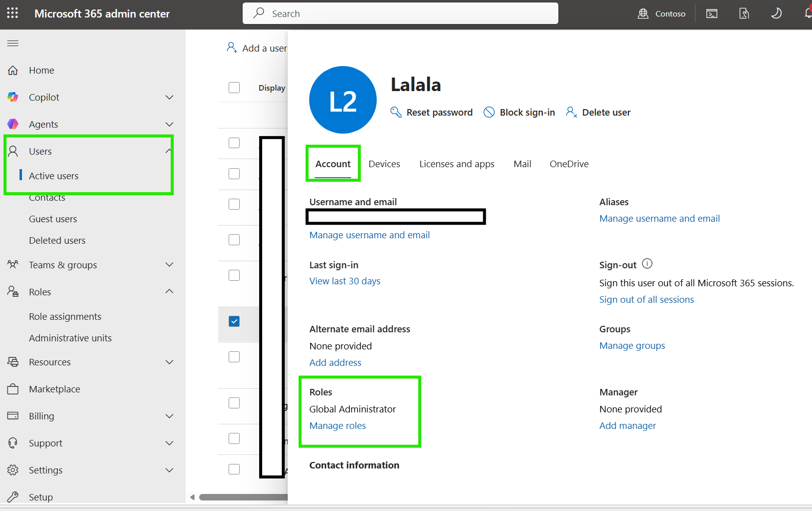Image resolution: width=812 pixels, height=511 pixels.
Task: Open Administrative units in sidebar
Action: (70, 338)
